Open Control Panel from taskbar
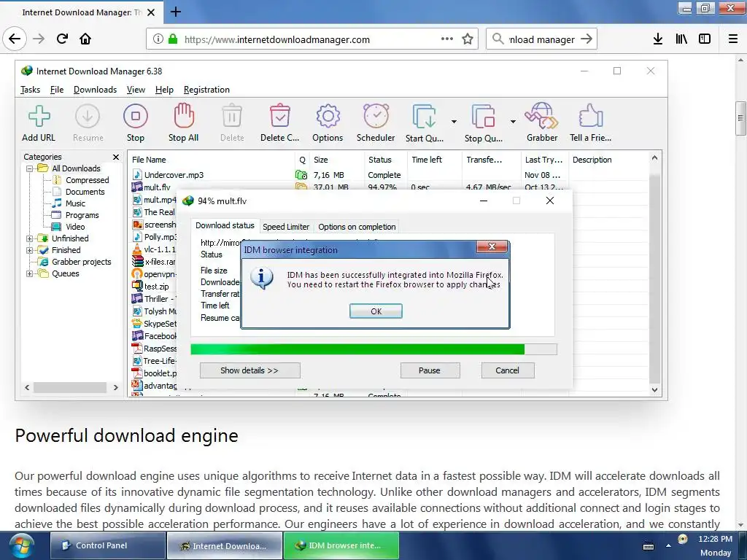The image size is (747, 560). [x=108, y=545]
